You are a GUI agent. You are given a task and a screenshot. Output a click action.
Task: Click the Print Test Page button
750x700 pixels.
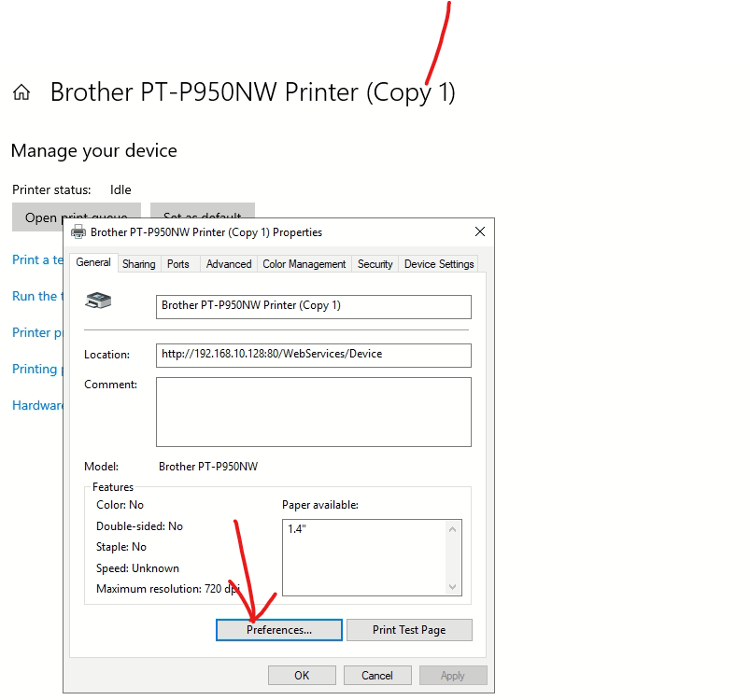[409, 630]
